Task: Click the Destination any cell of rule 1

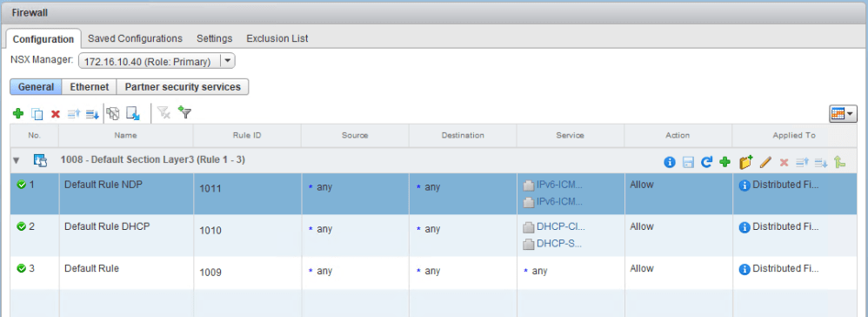Action: click(463, 194)
